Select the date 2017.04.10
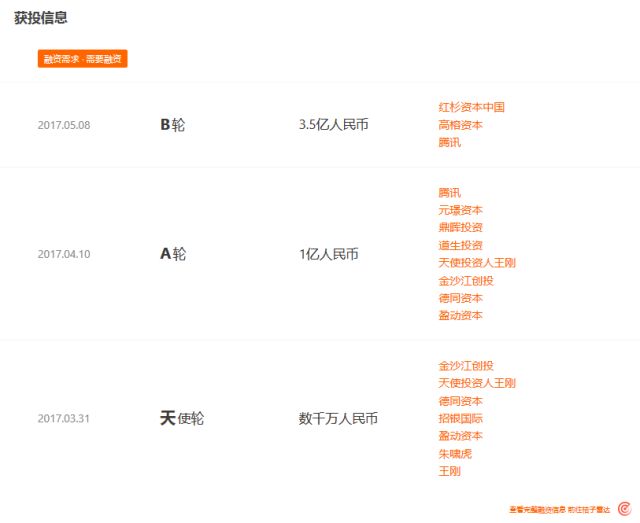The width and height of the screenshot is (640, 523). [x=64, y=254]
